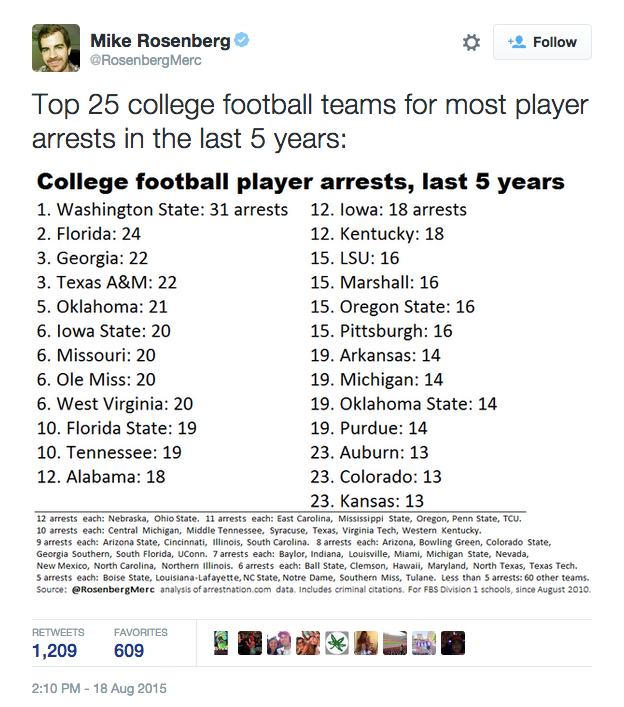
Task: Open the @RosenbergMerc handle link
Action: pyautogui.click(x=146, y=61)
